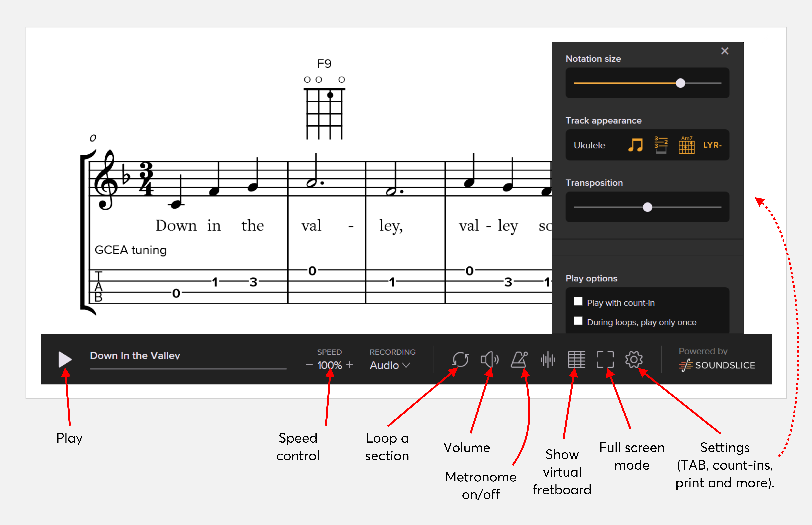Screen dimensions: 812x525
Task: Toggle LYR lyrics display
Action: pyautogui.click(x=712, y=145)
